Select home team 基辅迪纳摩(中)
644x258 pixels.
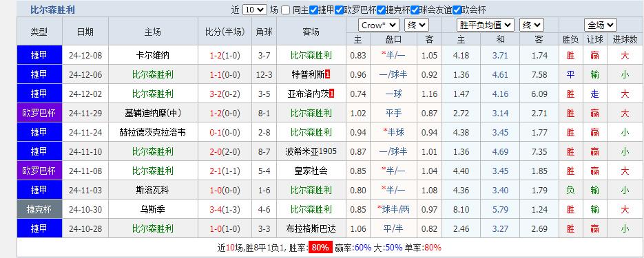coord(153,114)
